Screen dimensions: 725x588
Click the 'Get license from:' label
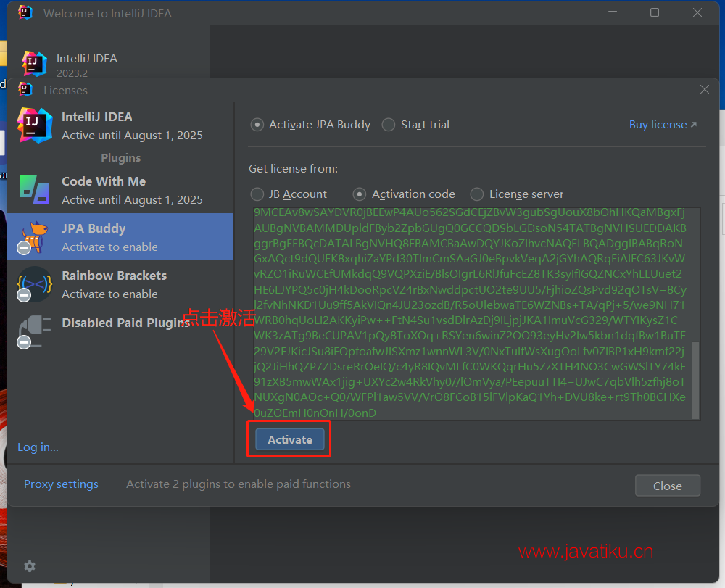pyautogui.click(x=293, y=169)
